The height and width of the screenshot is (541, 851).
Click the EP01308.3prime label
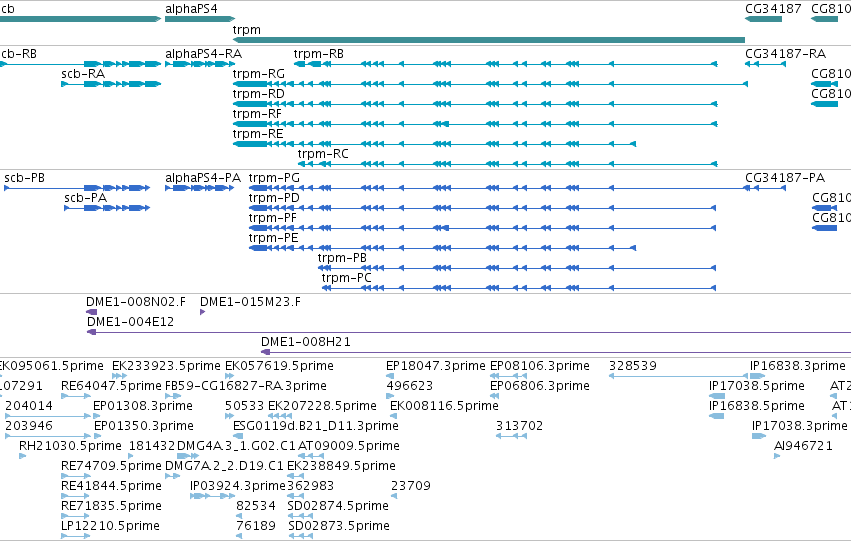143,406
